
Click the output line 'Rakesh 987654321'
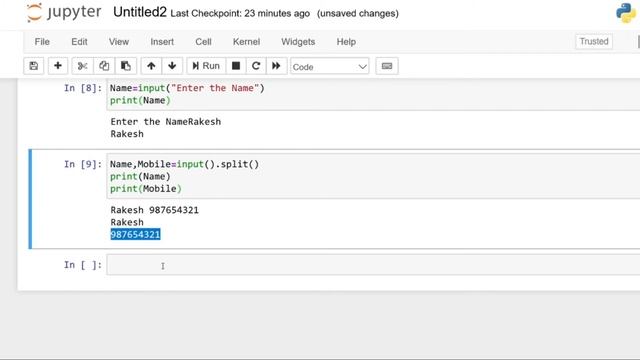[x=154, y=210]
